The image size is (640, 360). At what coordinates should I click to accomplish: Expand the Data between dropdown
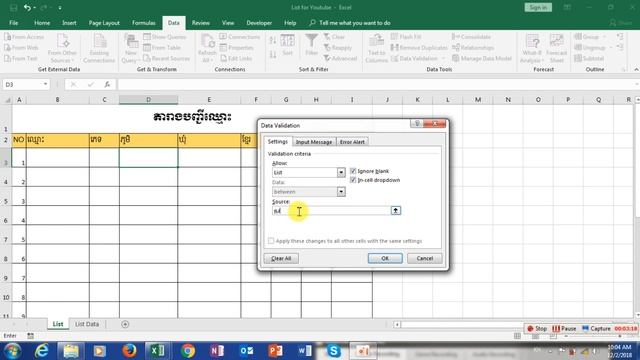(x=341, y=192)
